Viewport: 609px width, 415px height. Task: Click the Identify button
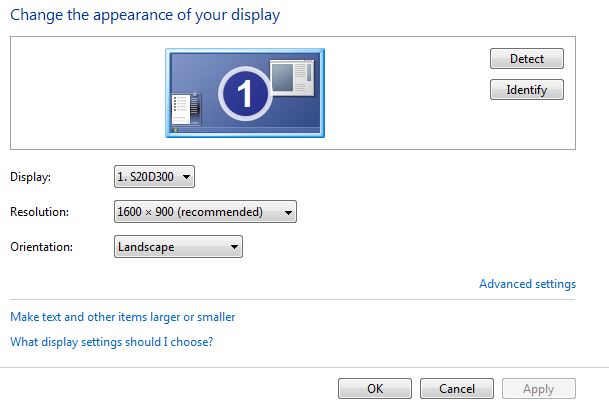[x=527, y=90]
